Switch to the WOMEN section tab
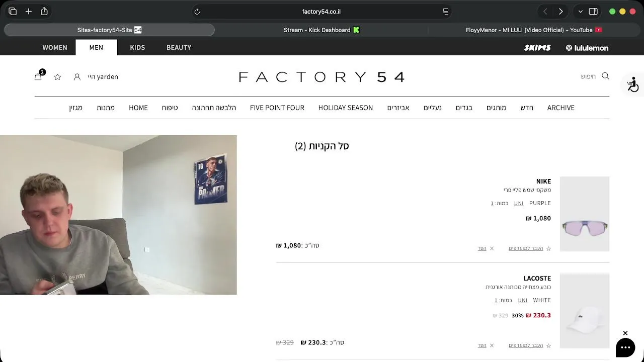 tap(55, 47)
